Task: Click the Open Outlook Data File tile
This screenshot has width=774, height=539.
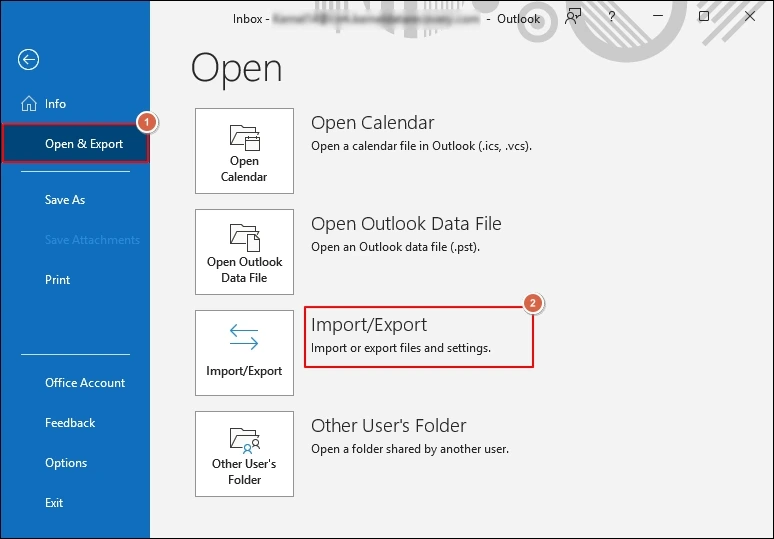Action: click(244, 252)
